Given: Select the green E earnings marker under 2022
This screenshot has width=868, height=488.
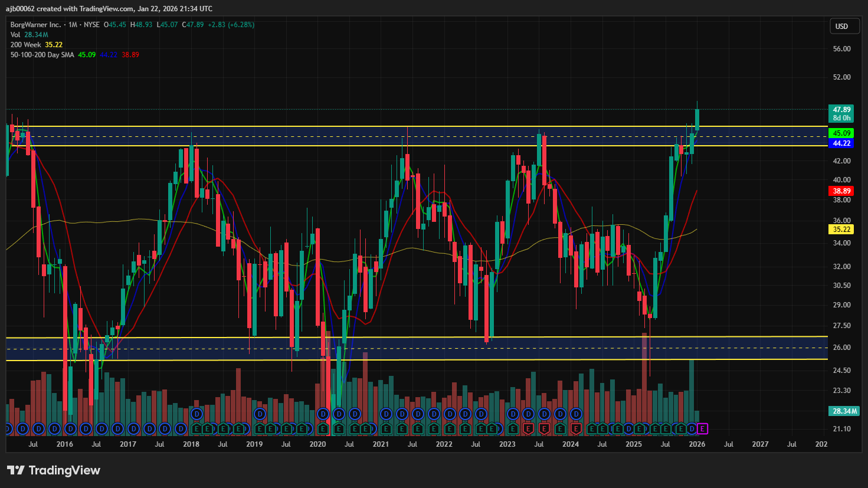Looking at the screenshot, I should point(450,428).
